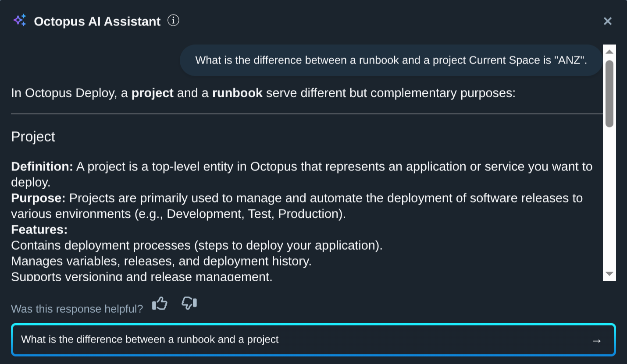The height and width of the screenshot is (364, 627).
Task: Click the "Project" section heading
Action: (33, 137)
